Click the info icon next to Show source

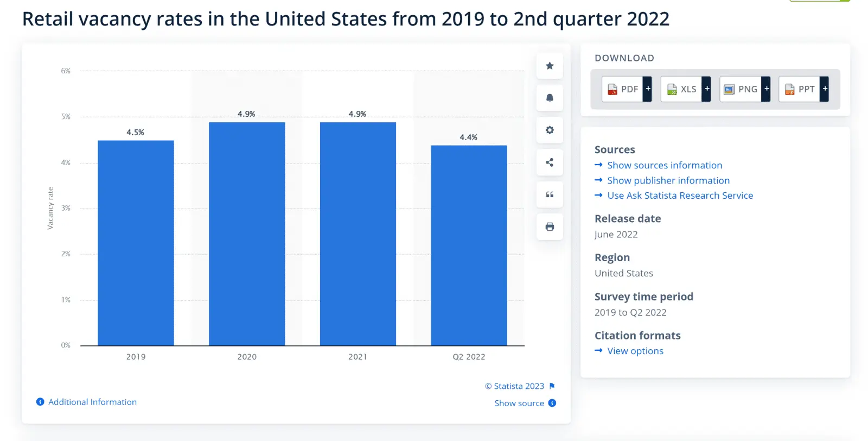tap(552, 403)
